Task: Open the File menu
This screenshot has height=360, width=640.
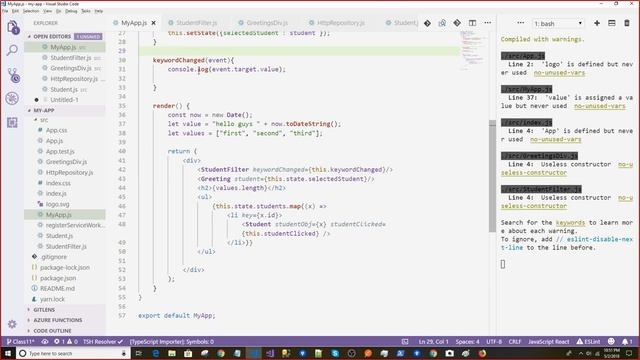Action: (x=5, y=11)
